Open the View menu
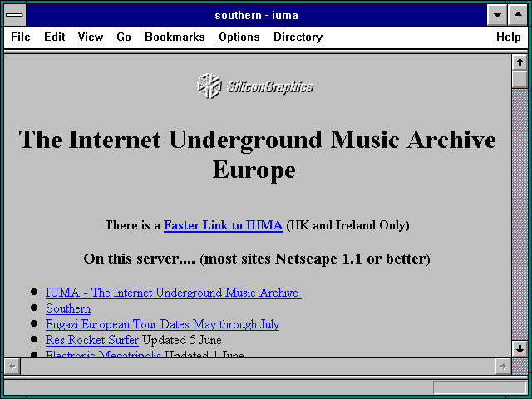Image resolution: width=532 pixels, height=399 pixels. [x=91, y=37]
